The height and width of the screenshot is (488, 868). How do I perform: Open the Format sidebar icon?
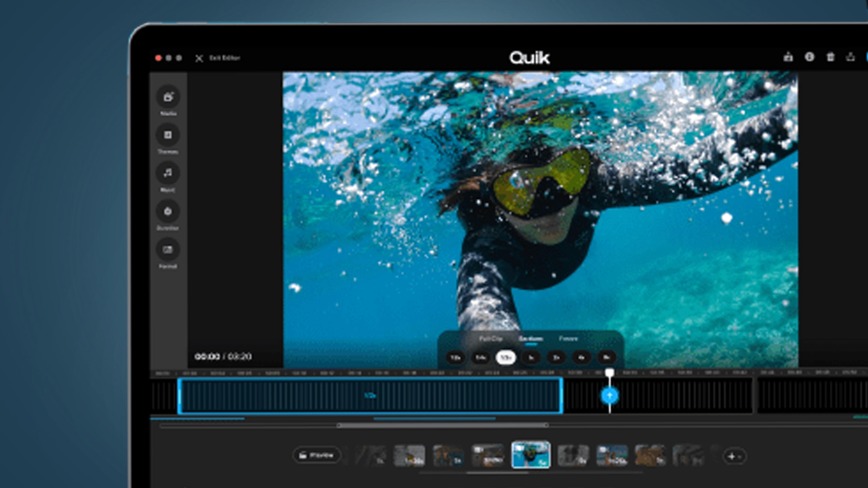pyautogui.click(x=168, y=250)
